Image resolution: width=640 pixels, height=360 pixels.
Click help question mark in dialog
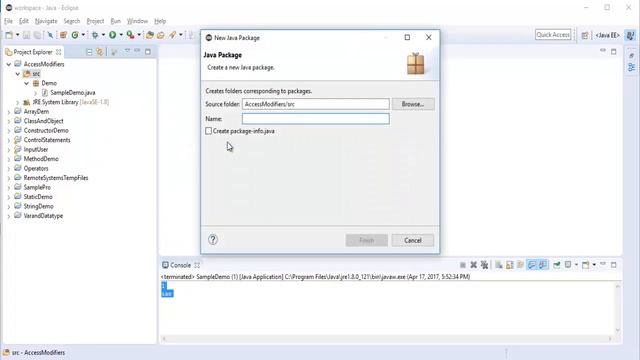click(213, 240)
